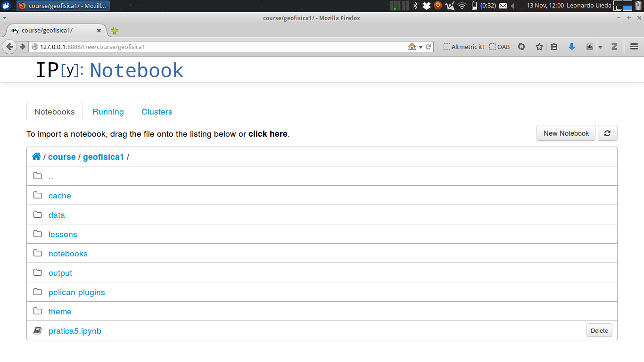This screenshot has width=644, height=362.
Task: Click the clock showing 13 Nov, 12:00
Action: [545, 6]
